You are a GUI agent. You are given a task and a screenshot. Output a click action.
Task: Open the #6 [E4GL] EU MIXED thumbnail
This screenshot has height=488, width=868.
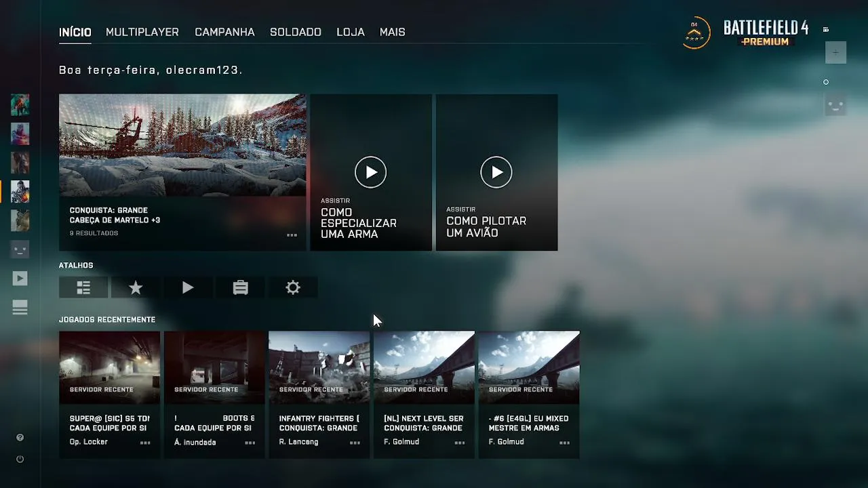[x=529, y=367]
